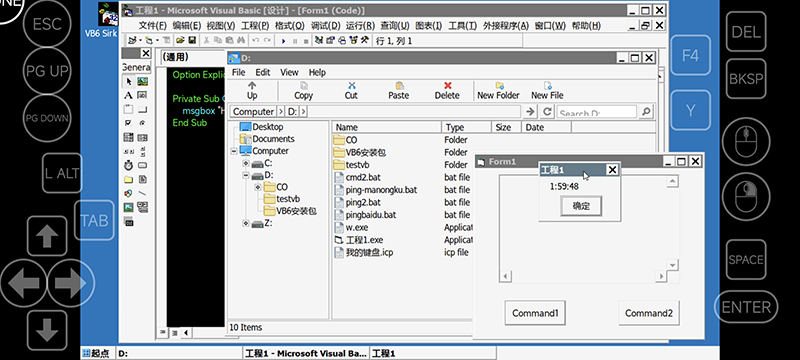The height and width of the screenshot is (360, 800).
Task: Select the Pointer tool in VB toolbox
Action: pos(128,81)
